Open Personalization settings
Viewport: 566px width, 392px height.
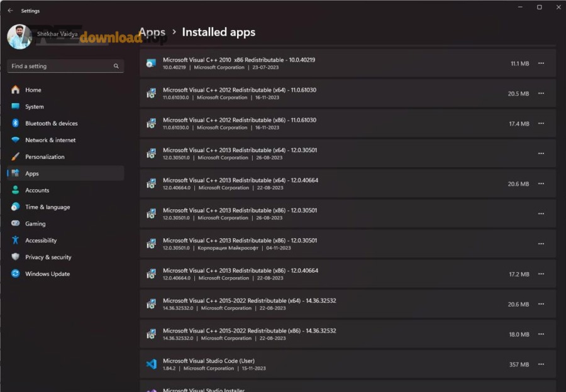click(65, 156)
